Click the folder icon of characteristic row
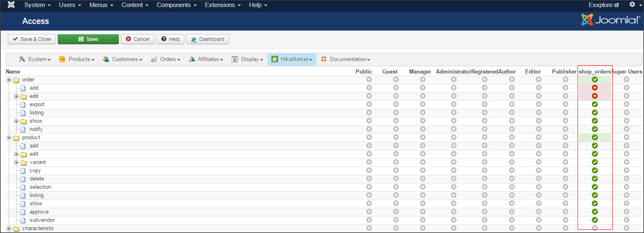Image resolution: width=644 pixels, height=233 pixels. tap(17, 228)
